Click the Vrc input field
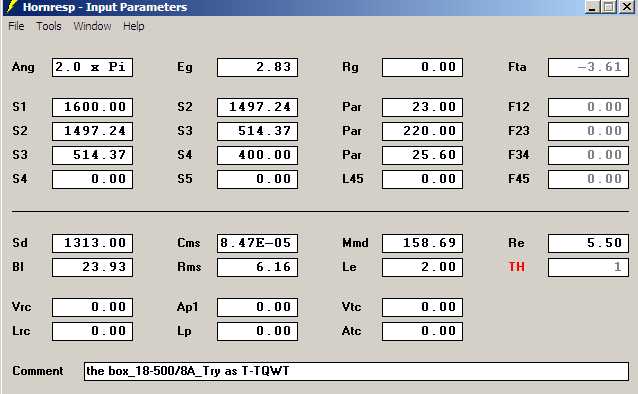This screenshot has height=394, width=638. (92, 307)
